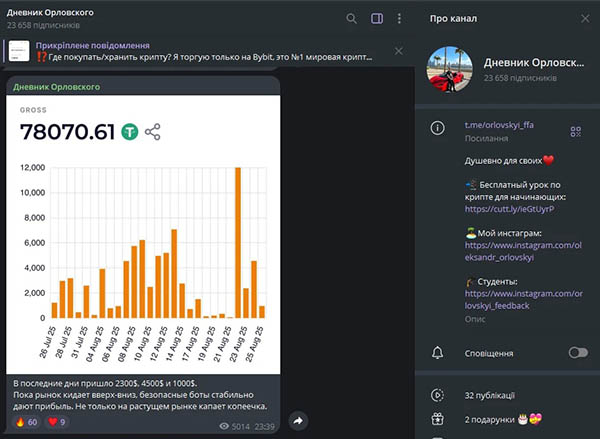Click the share icon next to 78070.61
The image size is (600, 439).
click(153, 132)
